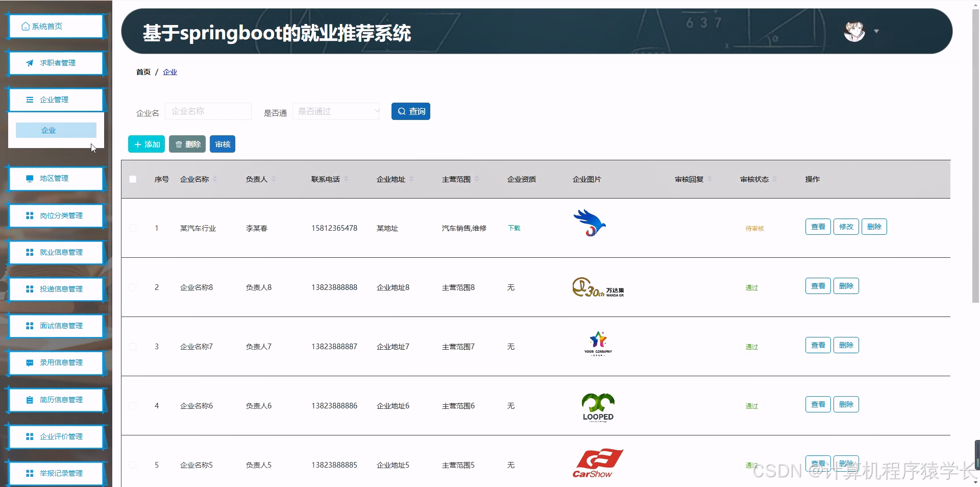
Task: Expand the 简历信息管理 menu
Action: tap(56, 400)
